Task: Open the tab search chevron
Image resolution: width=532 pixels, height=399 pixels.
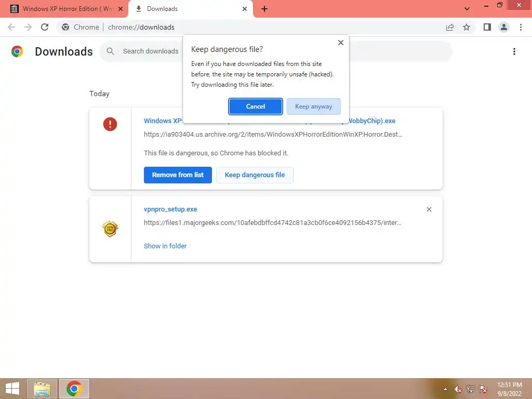Action: [x=467, y=9]
